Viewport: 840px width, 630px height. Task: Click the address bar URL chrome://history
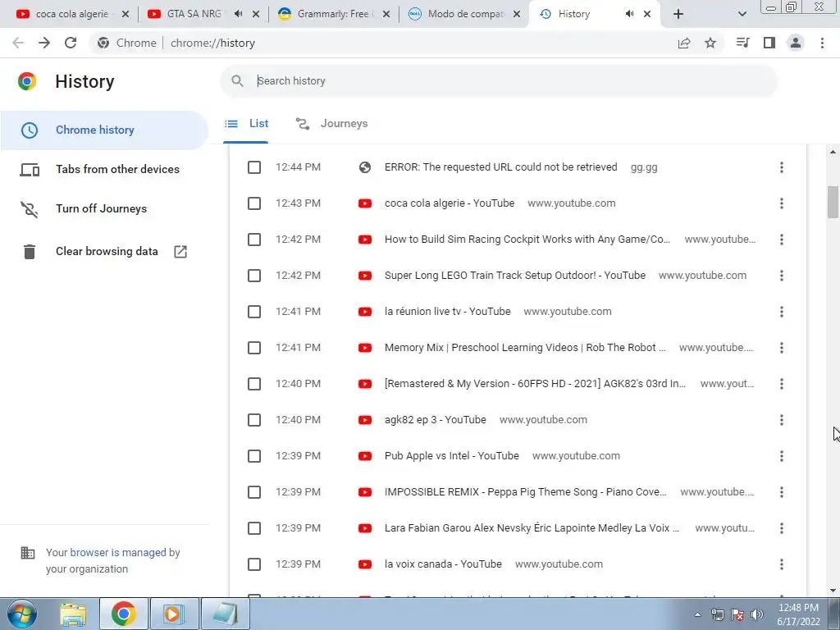(212, 43)
